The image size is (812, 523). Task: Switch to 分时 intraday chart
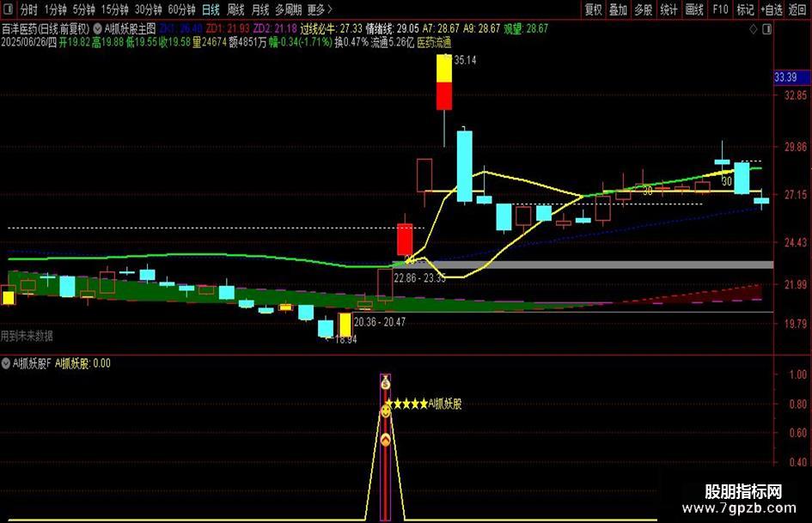click(28, 9)
